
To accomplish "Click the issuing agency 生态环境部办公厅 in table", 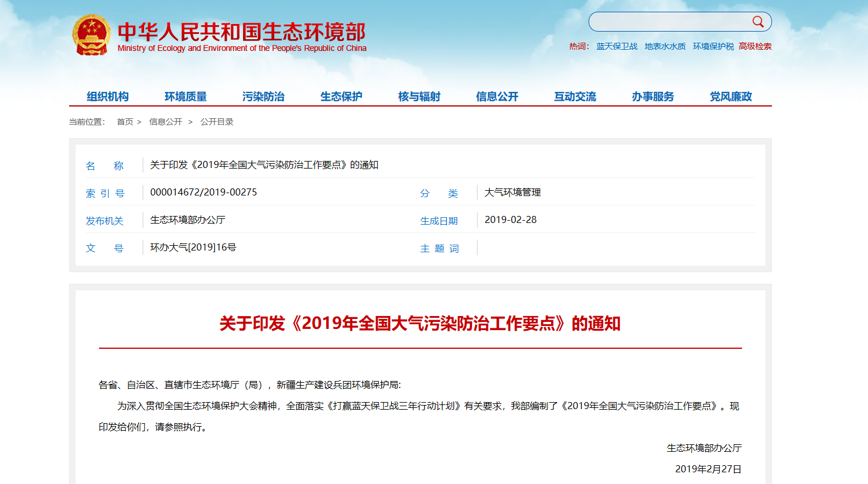I will (187, 219).
